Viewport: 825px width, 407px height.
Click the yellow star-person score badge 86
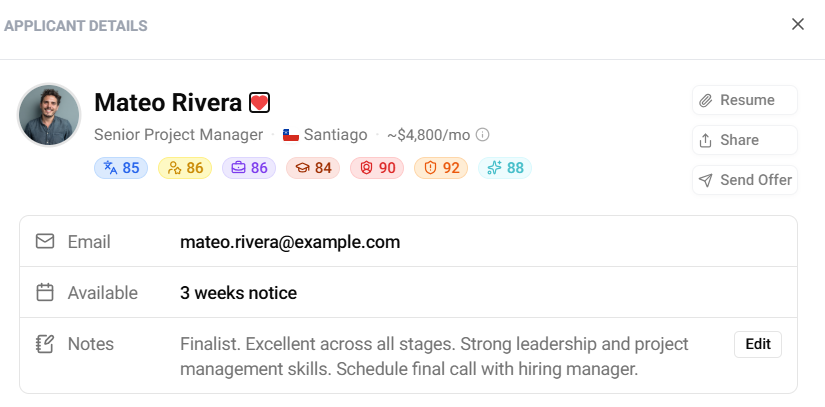point(185,168)
